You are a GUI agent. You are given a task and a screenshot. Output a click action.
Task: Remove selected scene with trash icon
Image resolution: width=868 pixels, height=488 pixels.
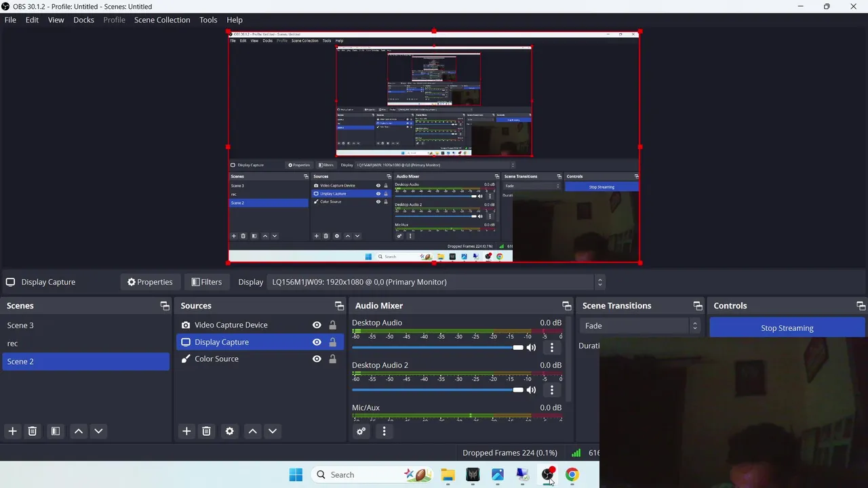coord(32,431)
